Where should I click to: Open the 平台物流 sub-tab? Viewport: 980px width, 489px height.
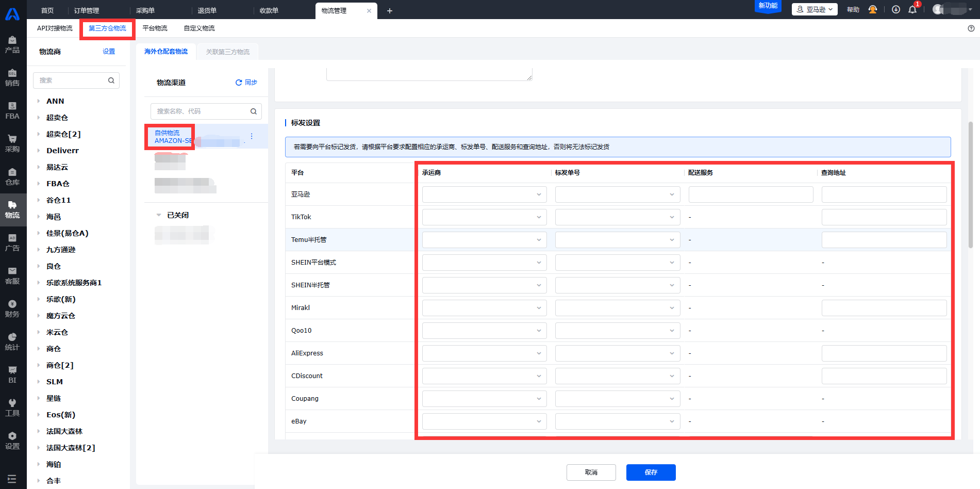click(155, 28)
